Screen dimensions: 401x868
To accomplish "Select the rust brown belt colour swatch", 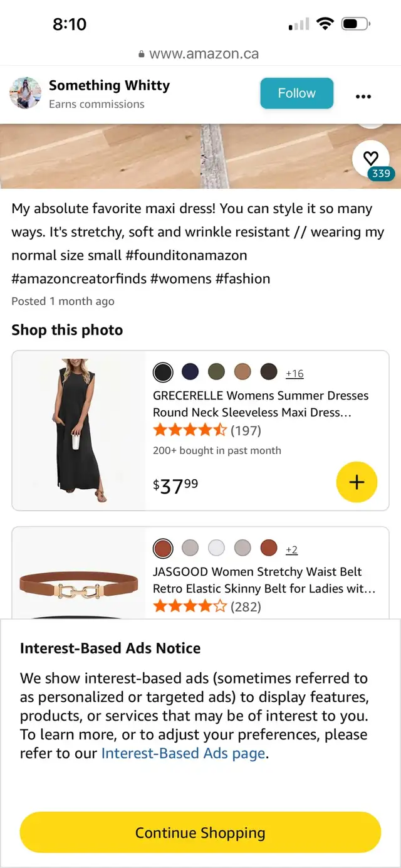I will pos(163,548).
